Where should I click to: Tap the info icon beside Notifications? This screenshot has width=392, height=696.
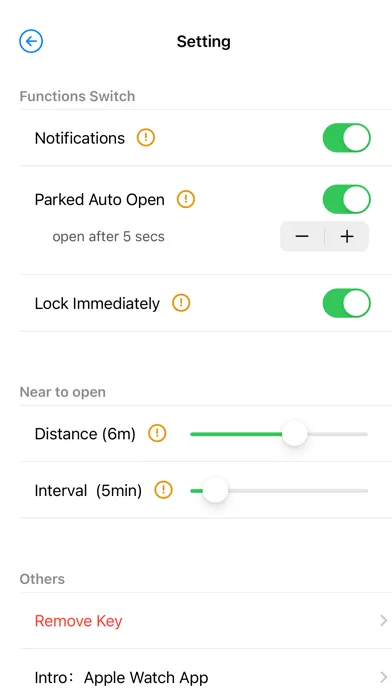point(146,138)
